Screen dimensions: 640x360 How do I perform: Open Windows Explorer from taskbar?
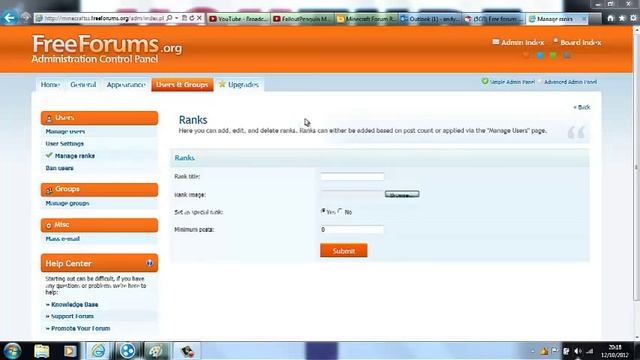coord(42,351)
